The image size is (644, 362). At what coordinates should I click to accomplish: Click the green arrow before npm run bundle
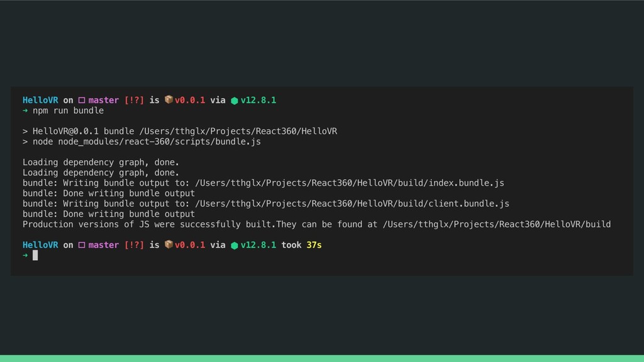25,111
